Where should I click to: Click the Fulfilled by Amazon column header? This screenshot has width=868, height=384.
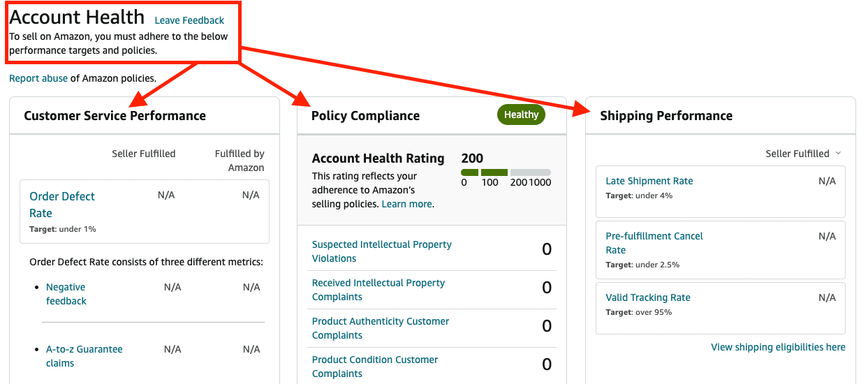pos(240,161)
